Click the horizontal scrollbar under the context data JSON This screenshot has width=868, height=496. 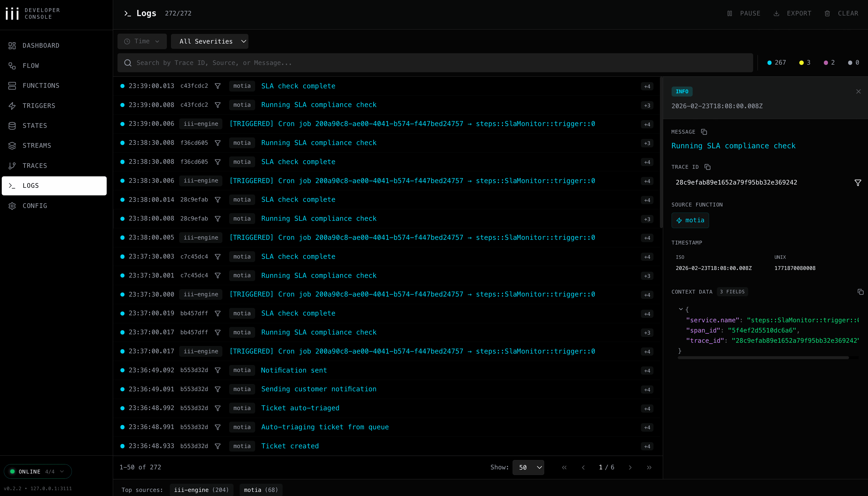coord(762,358)
